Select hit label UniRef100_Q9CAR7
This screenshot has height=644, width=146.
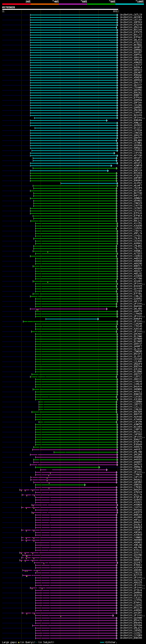[131, 72]
